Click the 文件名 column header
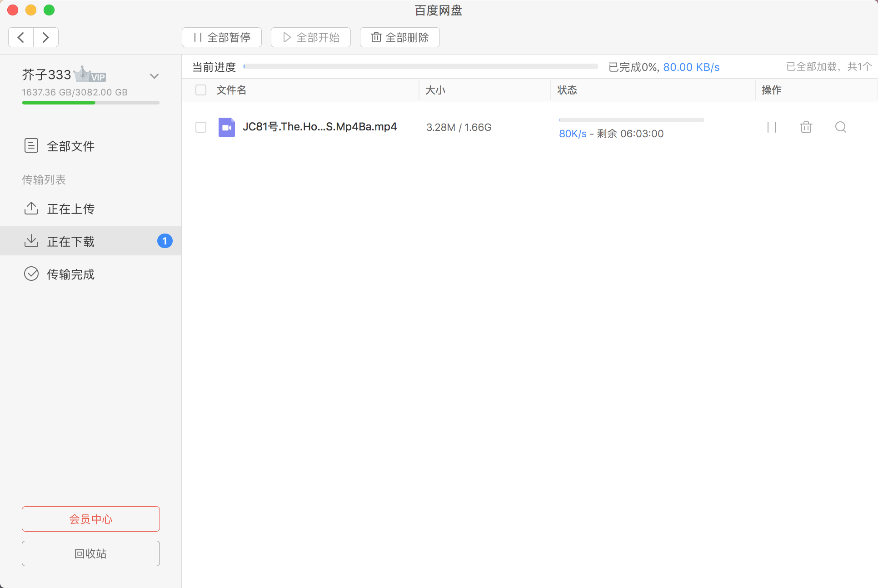This screenshot has height=588, width=878. (x=231, y=90)
